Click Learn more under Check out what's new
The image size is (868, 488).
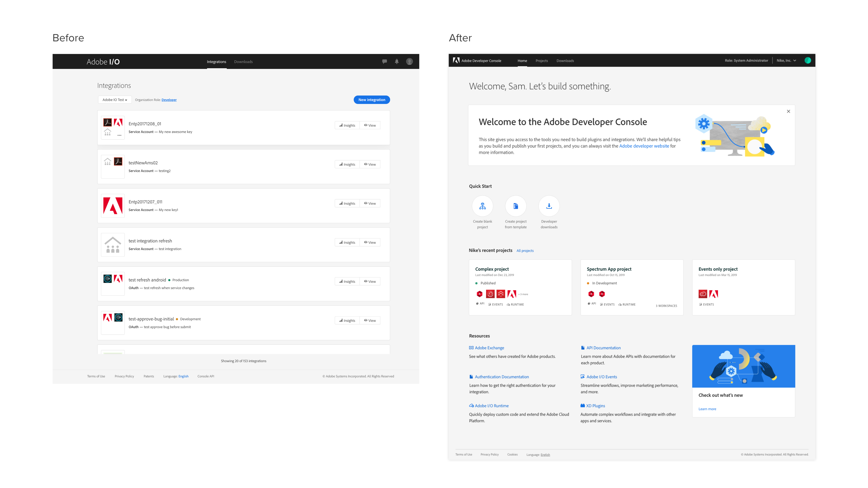click(x=707, y=409)
